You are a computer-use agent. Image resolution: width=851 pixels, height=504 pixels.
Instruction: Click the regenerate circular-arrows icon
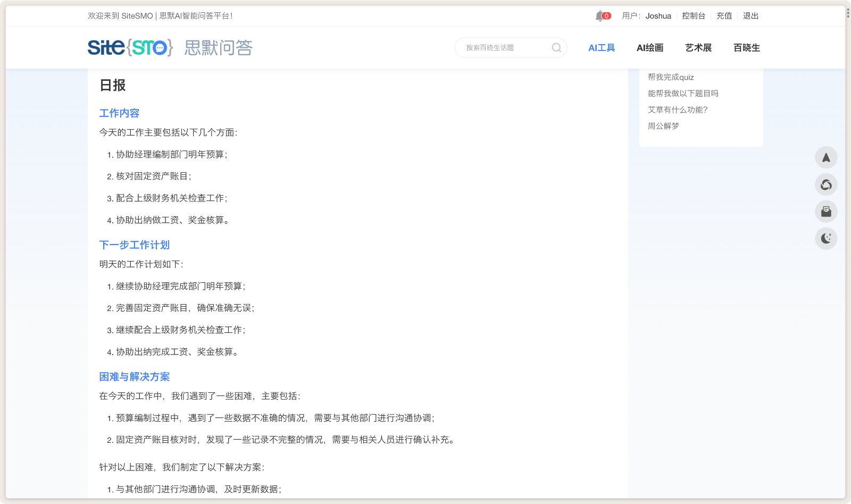click(x=826, y=185)
